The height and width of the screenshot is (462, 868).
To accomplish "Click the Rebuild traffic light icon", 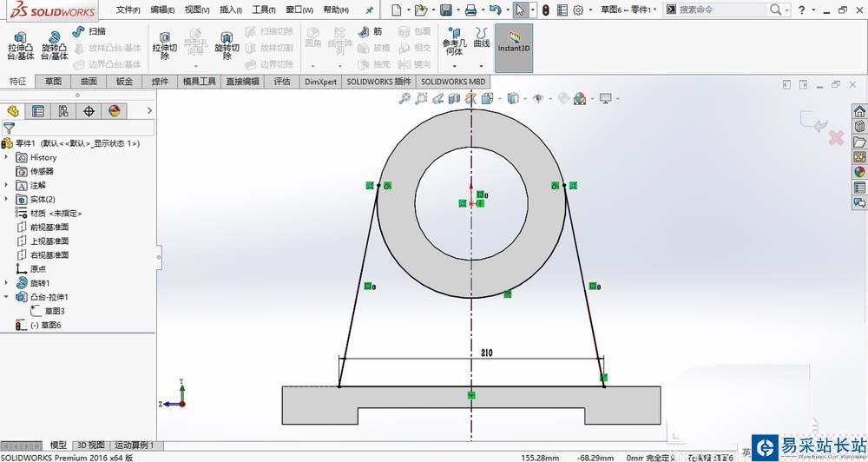I will click(545, 10).
